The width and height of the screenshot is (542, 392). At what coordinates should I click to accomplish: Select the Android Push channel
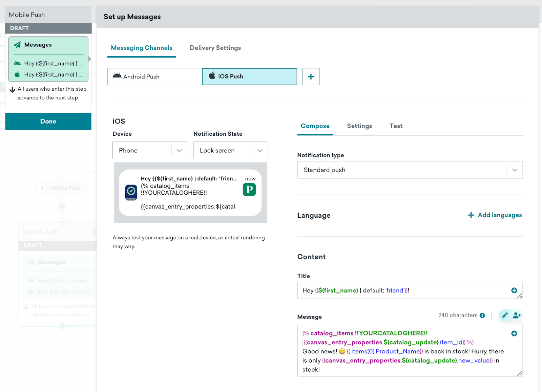pos(155,77)
